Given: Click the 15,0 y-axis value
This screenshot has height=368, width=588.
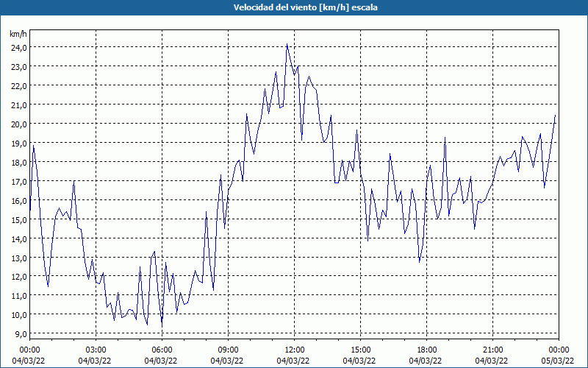Looking at the screenshot, I should coord(19,219).
